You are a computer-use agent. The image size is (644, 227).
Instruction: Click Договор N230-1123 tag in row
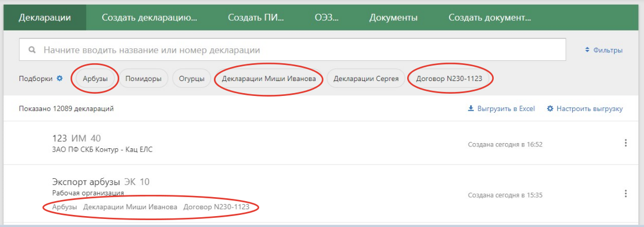click(216, 207)
